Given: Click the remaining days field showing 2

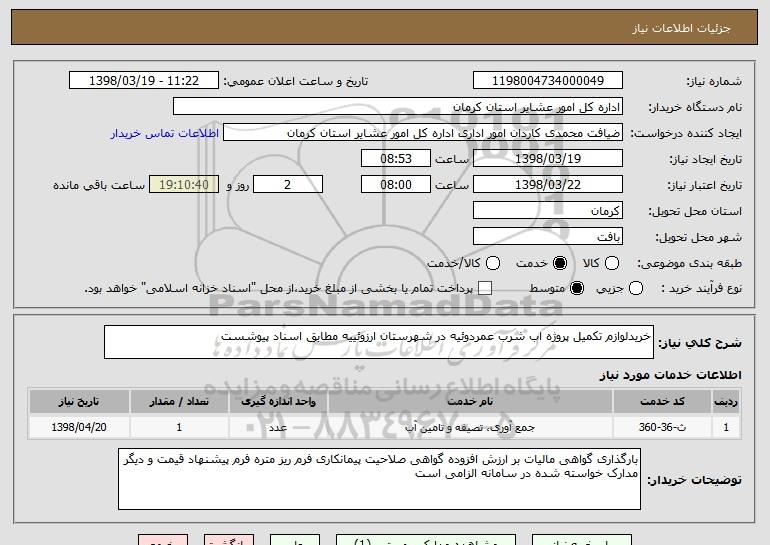Looking at the screenshot, I should (288, 185).
